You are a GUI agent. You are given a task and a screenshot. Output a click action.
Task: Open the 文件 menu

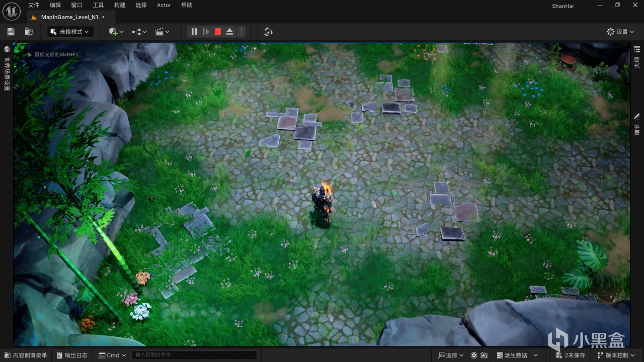tap(34, 5)
